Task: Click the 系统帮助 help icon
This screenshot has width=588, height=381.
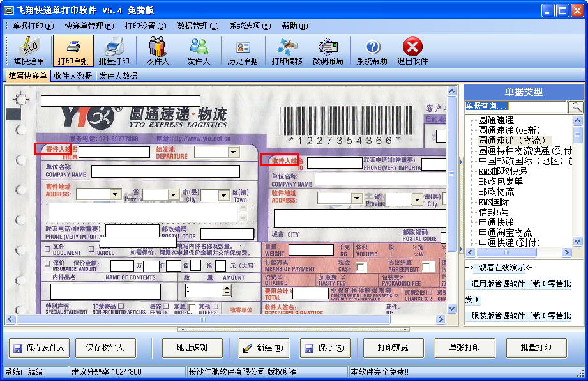Action: click(x=372, y=51)
